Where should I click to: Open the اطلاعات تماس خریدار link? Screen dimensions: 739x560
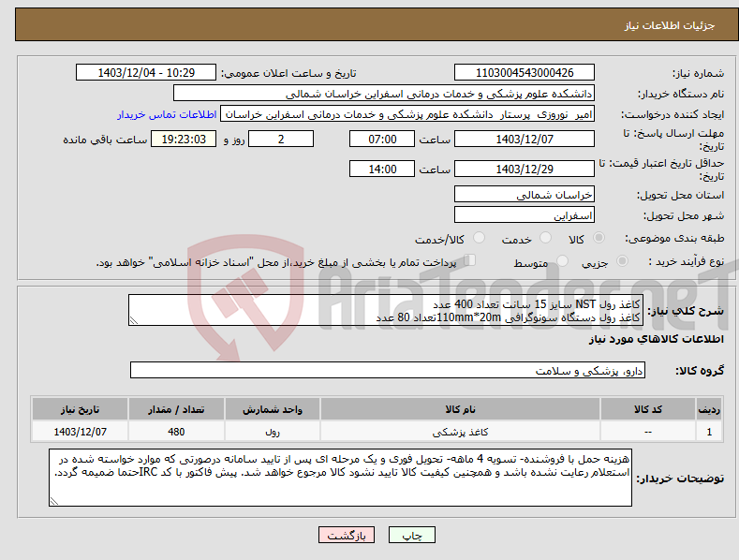[167, 114]
